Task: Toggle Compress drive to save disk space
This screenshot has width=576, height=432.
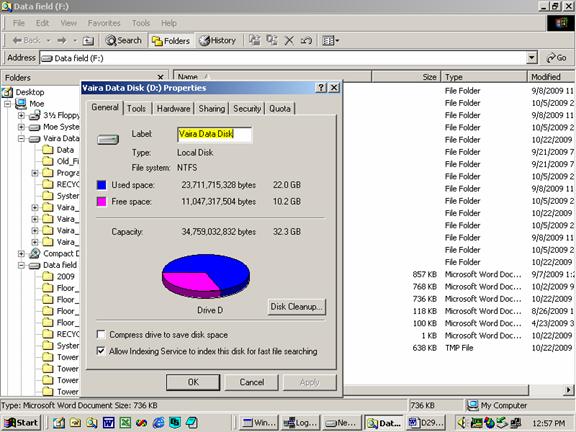Action: (x=101, y=335)
